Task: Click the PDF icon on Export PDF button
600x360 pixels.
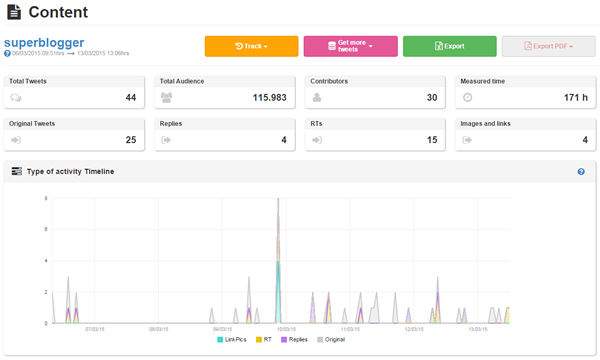Action: [528, 46]
